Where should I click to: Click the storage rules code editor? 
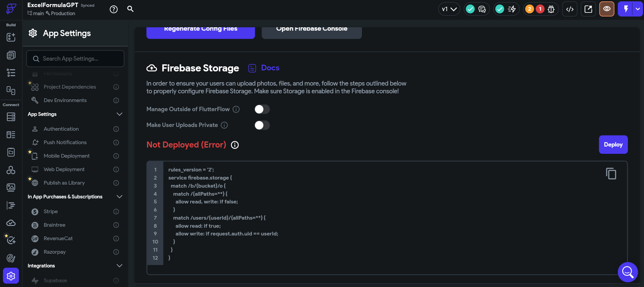coord(387,218)
